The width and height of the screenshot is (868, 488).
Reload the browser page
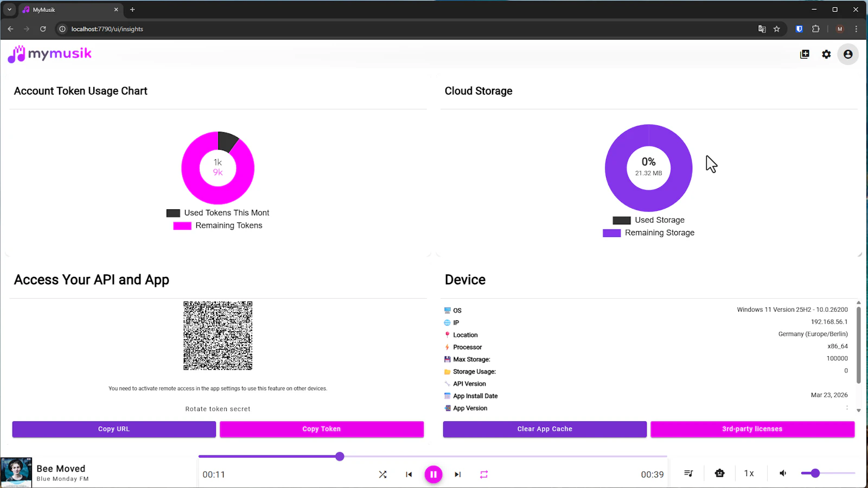pyautogui.click(x=43, y=29)
